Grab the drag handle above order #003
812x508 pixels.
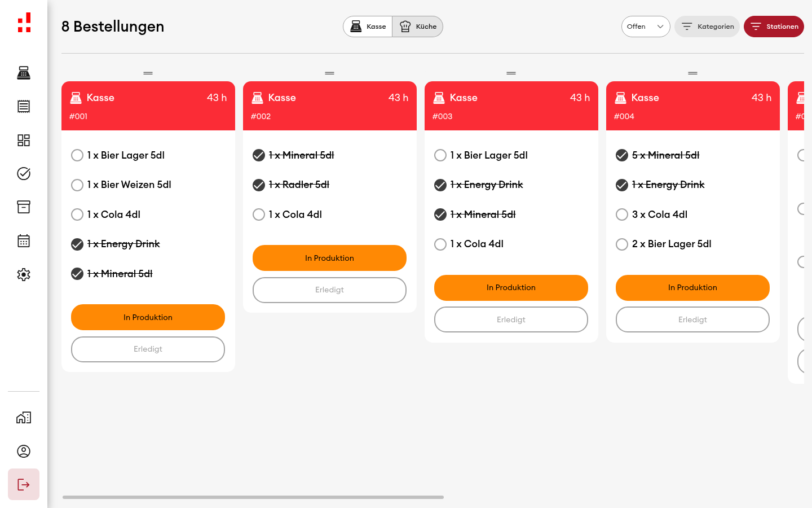pyautogui.click(x=511, y=73)
